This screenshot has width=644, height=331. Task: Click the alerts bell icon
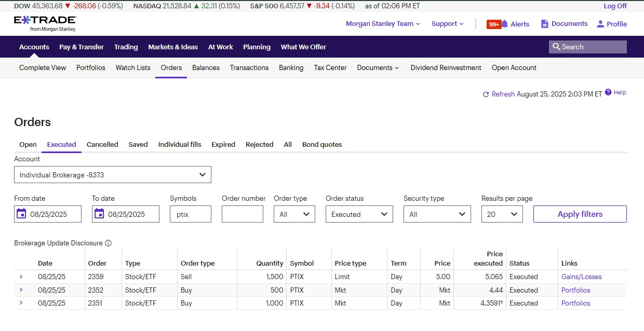(x=504, y=24)
